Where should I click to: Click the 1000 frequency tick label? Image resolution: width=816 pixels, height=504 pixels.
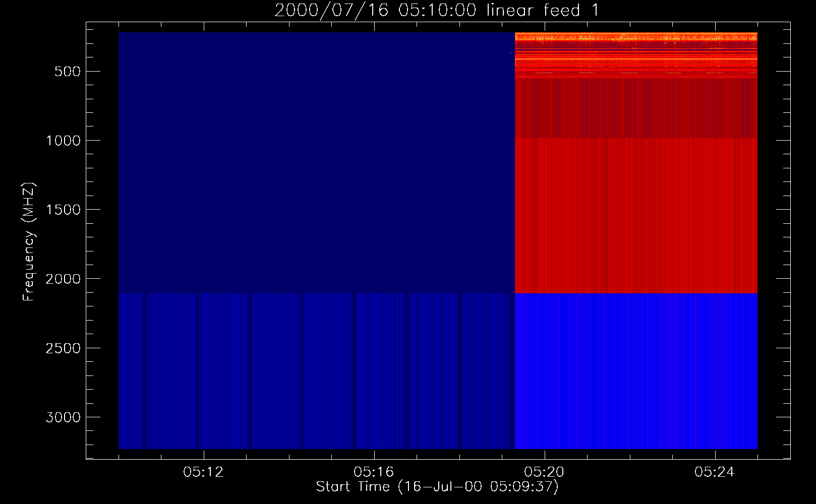pos(63,141)
